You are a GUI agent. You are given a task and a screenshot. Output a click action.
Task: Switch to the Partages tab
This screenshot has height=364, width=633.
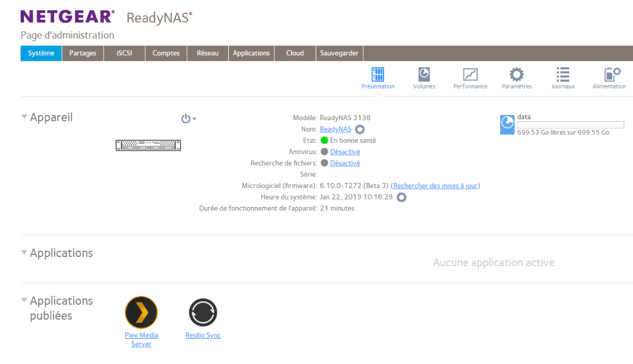click(83, 53)
